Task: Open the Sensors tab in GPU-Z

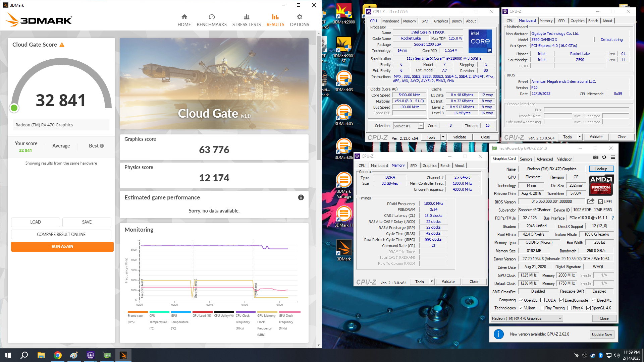Action: point(526,159)
